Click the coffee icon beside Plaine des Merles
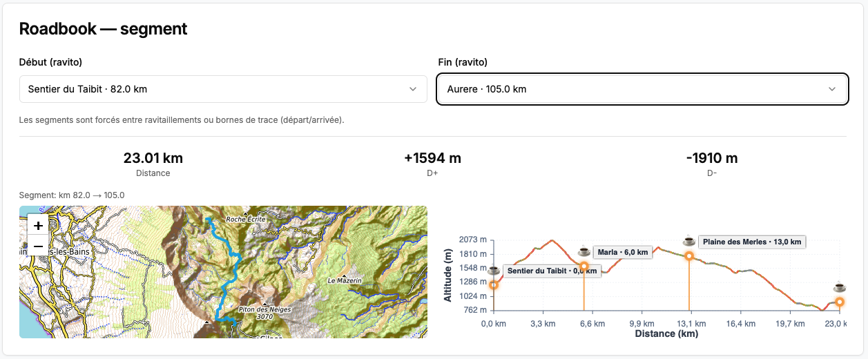The height and width of the screenshot is (359, 868). pos(688,241)
